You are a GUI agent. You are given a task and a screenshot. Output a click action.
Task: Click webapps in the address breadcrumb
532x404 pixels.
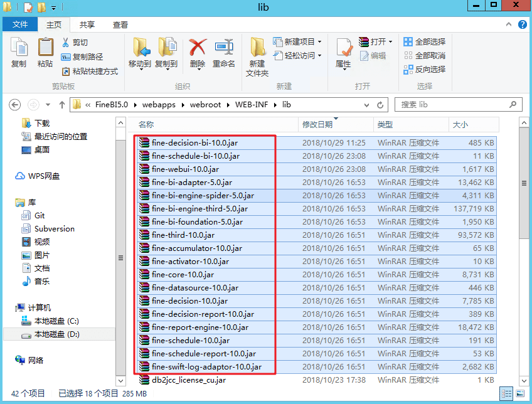click(x=159, y=105)
